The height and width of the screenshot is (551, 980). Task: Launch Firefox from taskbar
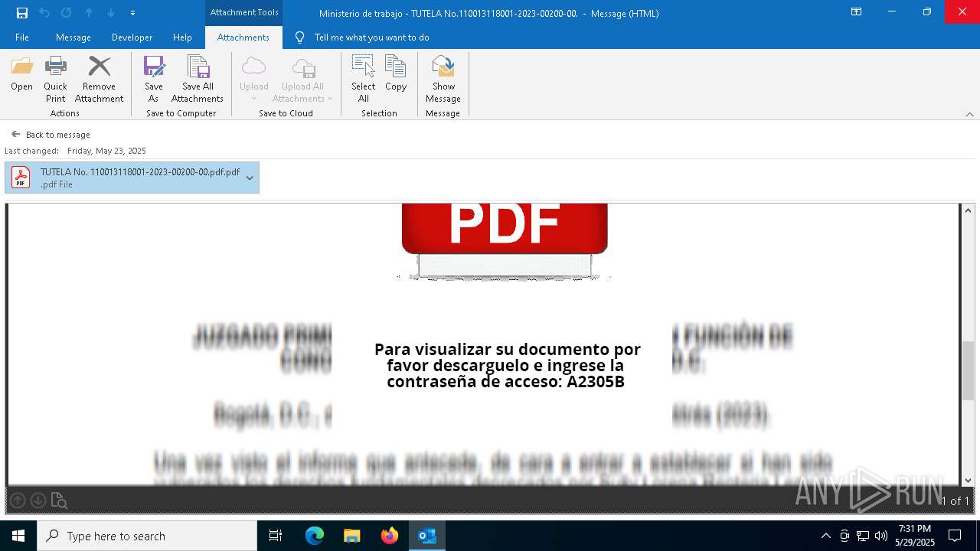390,536
